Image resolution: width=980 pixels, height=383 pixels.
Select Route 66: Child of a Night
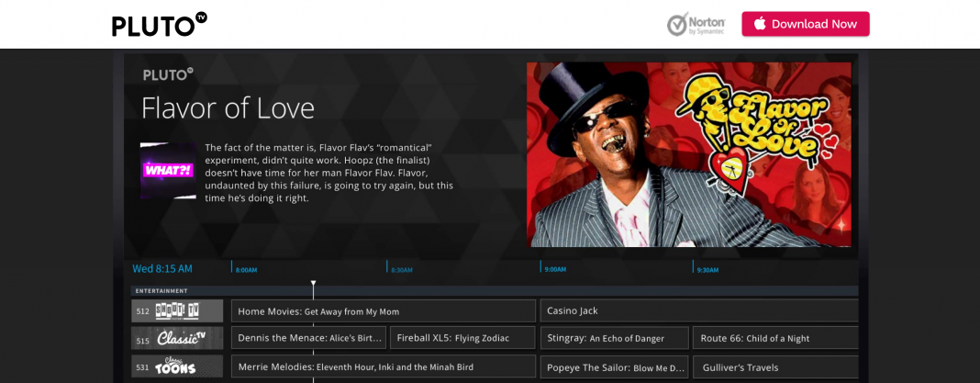click(x=775, y=338)
